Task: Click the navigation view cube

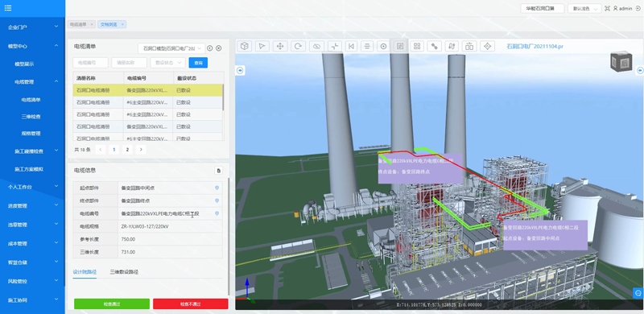Action: pyautogui.click(x=621, y=62)
